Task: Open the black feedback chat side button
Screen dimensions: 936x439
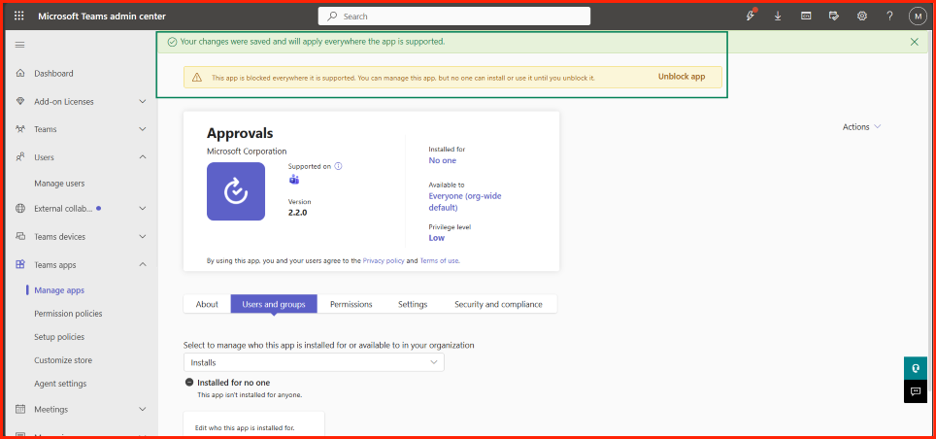Action: tap(915, 391)
